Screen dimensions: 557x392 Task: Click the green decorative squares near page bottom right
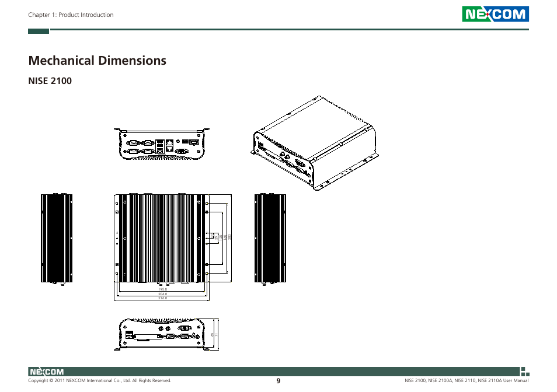click(525, 372)
